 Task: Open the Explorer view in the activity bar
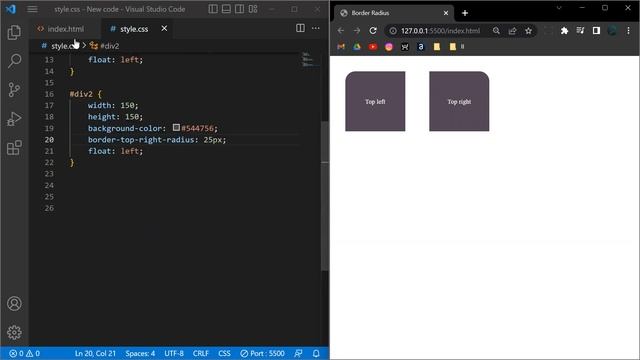click(x=14, y=32)
